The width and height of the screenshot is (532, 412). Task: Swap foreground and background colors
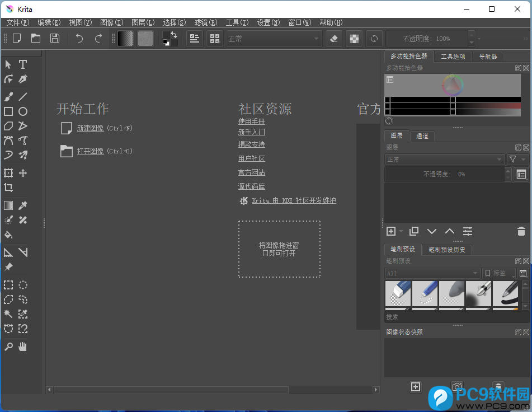(x=174, y=34)
